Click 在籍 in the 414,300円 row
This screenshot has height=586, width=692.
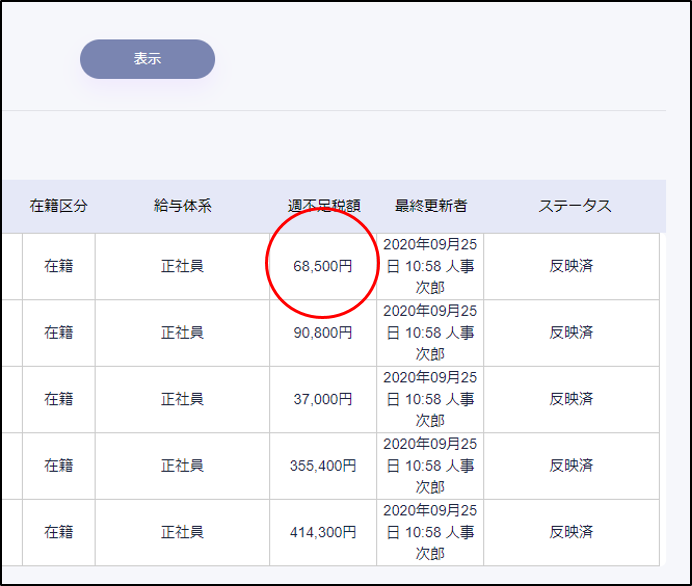click(x=59, y=533)
